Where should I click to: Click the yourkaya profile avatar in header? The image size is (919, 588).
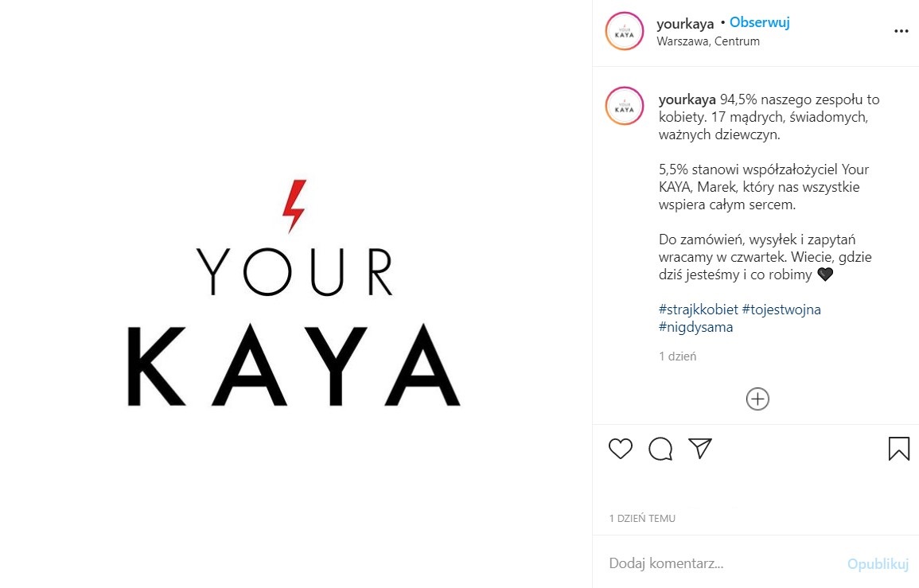624,31
